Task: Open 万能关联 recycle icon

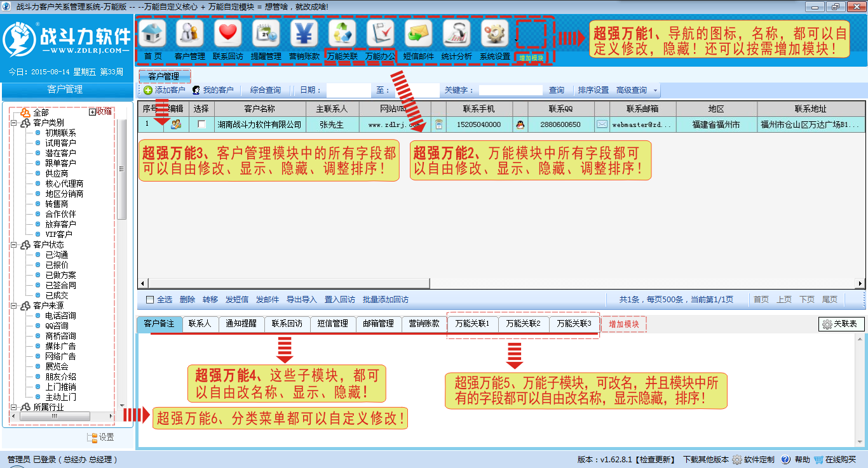Action: (342, 34)
